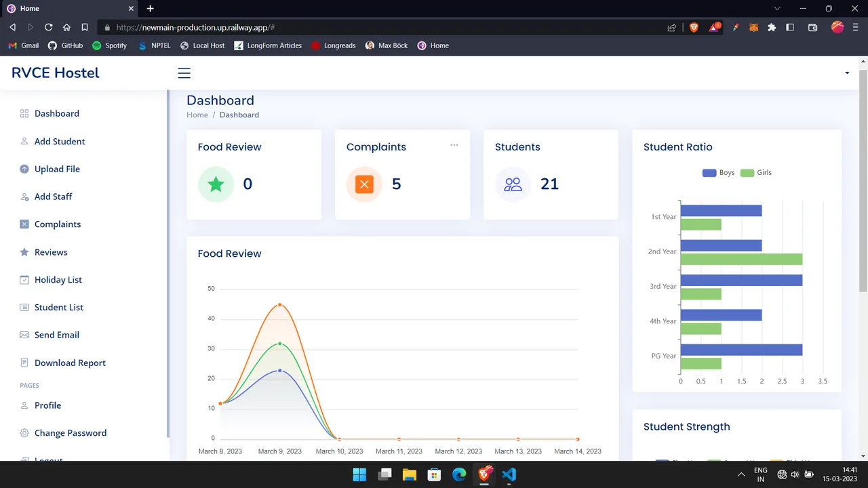Click the Upload File arrow icon
Image resolution: width=868 pixels, height=488 pixels.
[x=24, y=169]
